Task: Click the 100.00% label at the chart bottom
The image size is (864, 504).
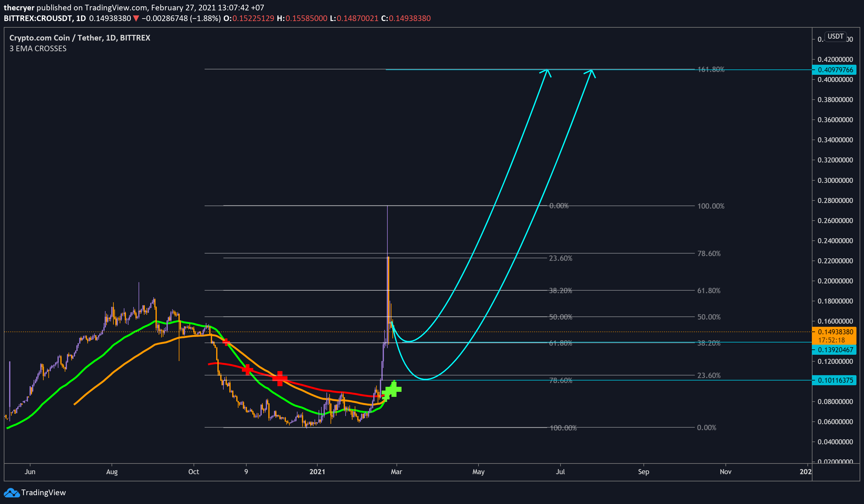Action: 563,428
